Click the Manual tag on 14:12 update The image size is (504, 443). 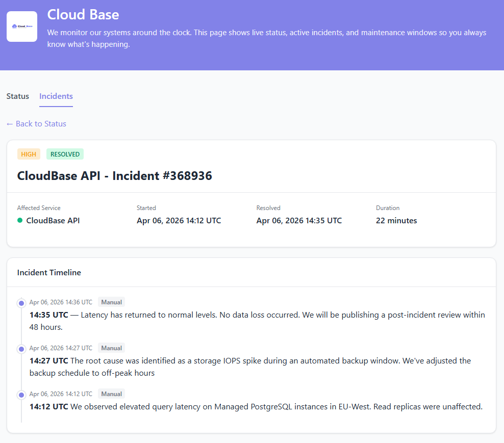click(111, 394)
